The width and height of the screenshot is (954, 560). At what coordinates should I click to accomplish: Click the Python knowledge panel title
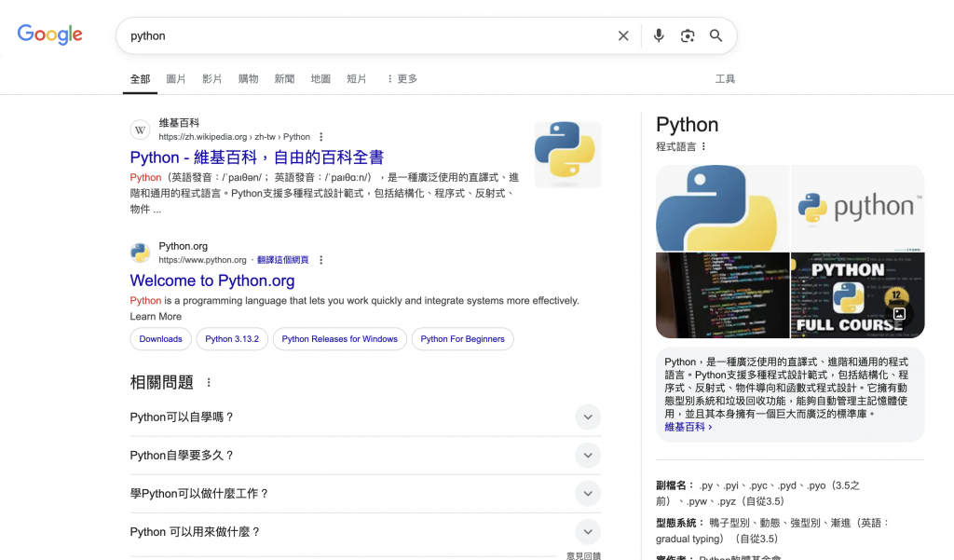pos(687,125)
